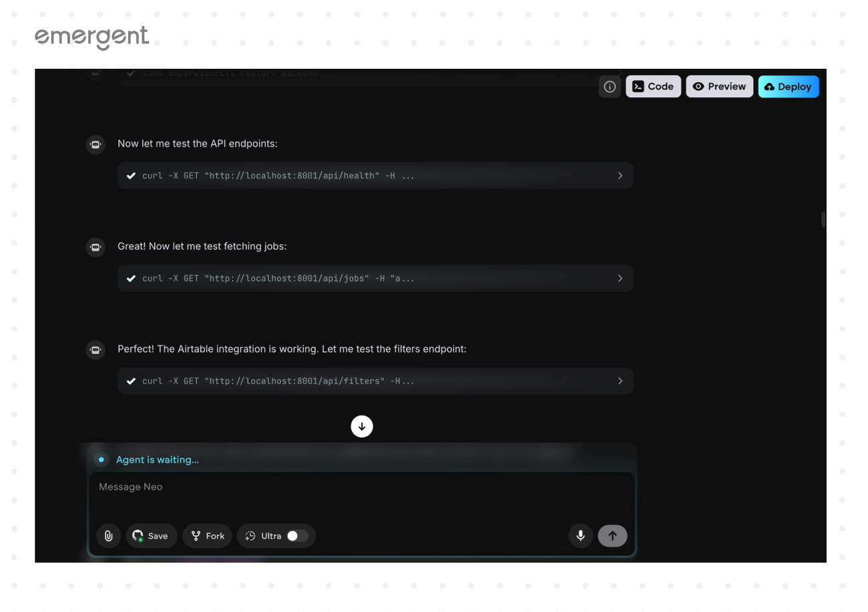The image size is (868, 612).
Task: Click the chat vertical scrollbar thumb
Action: (x=823, y=220)
